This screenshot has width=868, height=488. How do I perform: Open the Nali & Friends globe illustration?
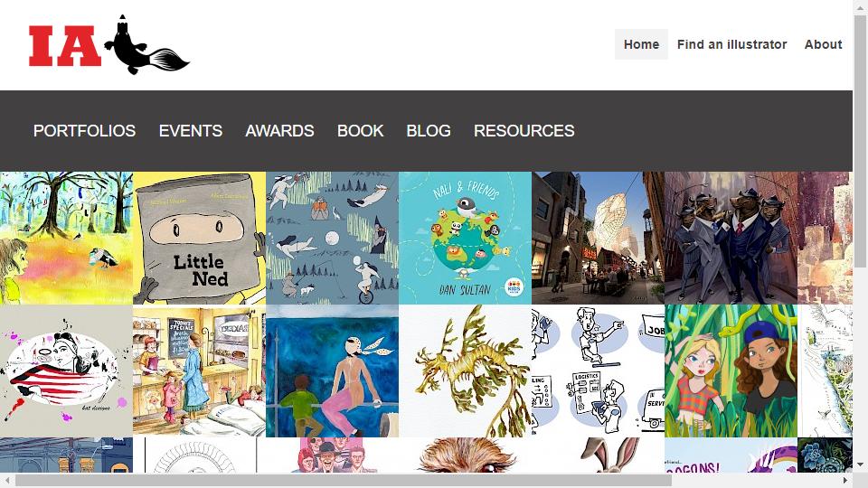point(465,238)
